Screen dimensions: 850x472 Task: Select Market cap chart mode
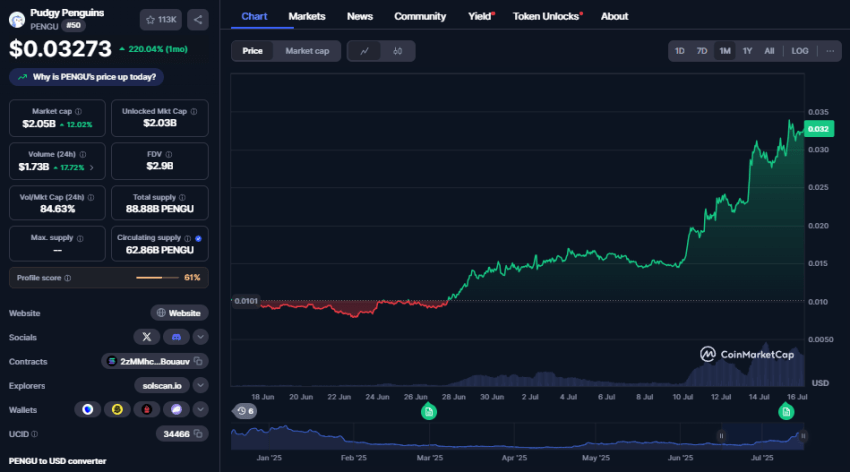[x=307, y=51]
